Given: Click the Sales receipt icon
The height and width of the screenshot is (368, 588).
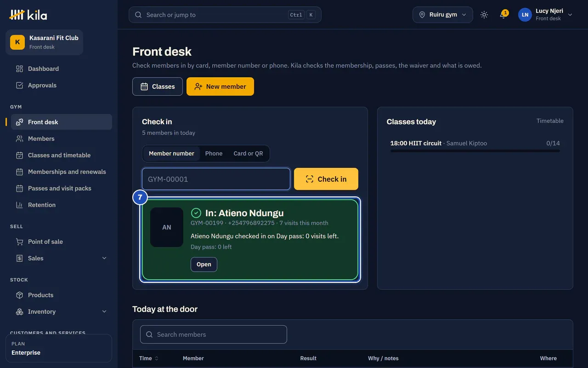Looking at the screenshot, I should pyautogui.click(x=19, y=258).
